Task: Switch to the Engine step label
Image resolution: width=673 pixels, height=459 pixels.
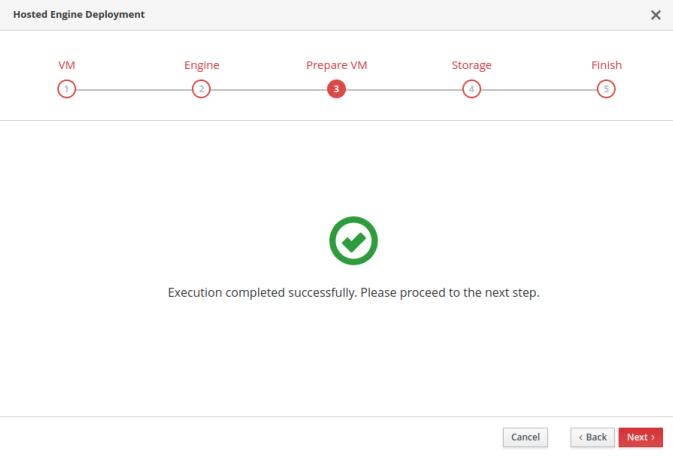Action: coord(201,65)
